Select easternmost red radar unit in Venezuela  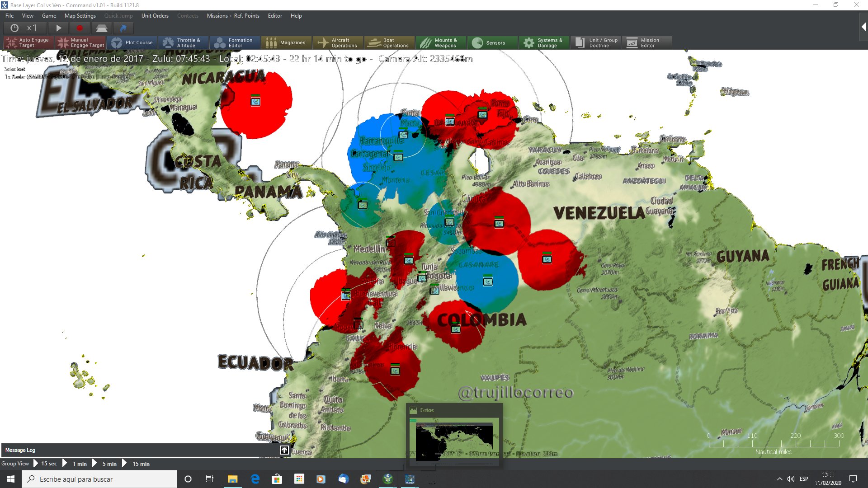[547, 259]
